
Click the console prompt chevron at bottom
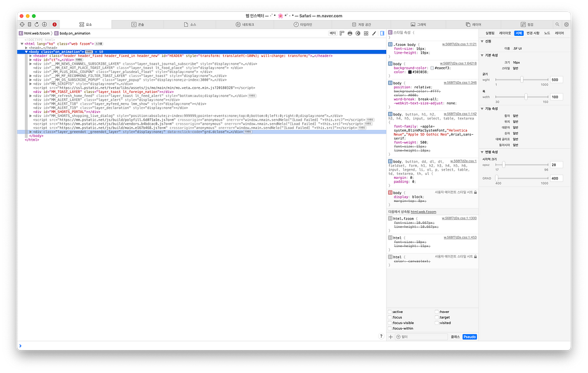[20, 345]
